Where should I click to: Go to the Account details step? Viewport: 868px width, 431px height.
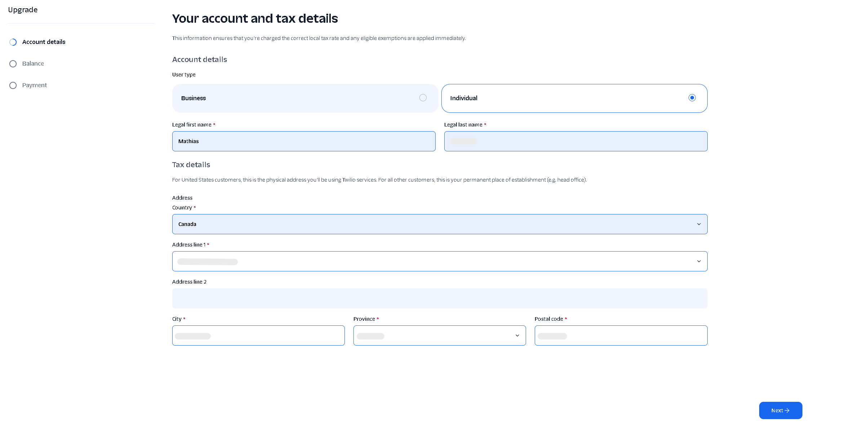tap(44, 42)
